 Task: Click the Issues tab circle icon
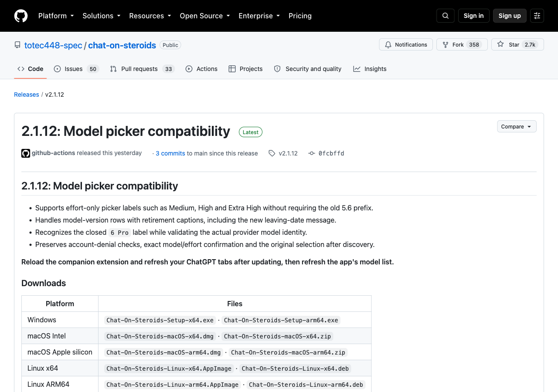tap(57, 69)
